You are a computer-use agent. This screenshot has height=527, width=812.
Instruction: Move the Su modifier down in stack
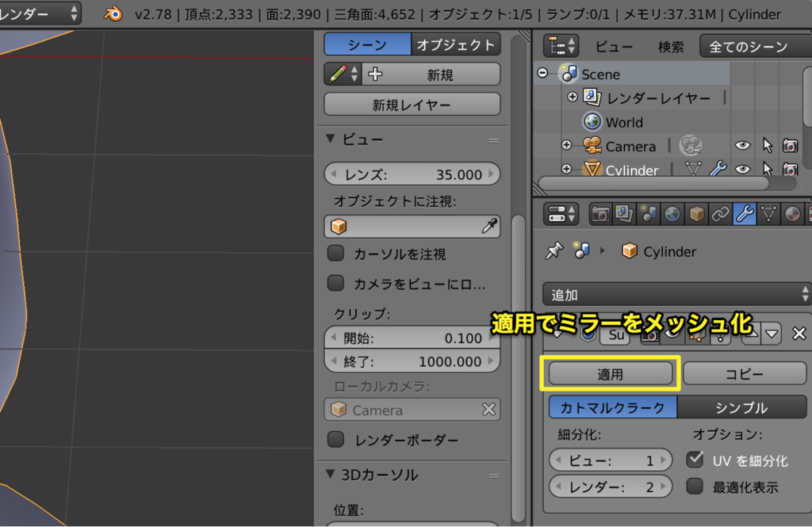coord(772,334)
